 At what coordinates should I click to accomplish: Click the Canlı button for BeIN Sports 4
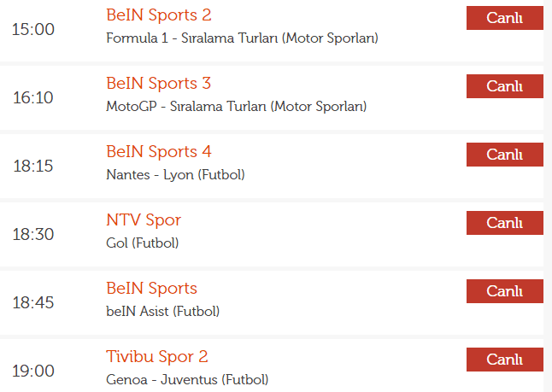504,155
